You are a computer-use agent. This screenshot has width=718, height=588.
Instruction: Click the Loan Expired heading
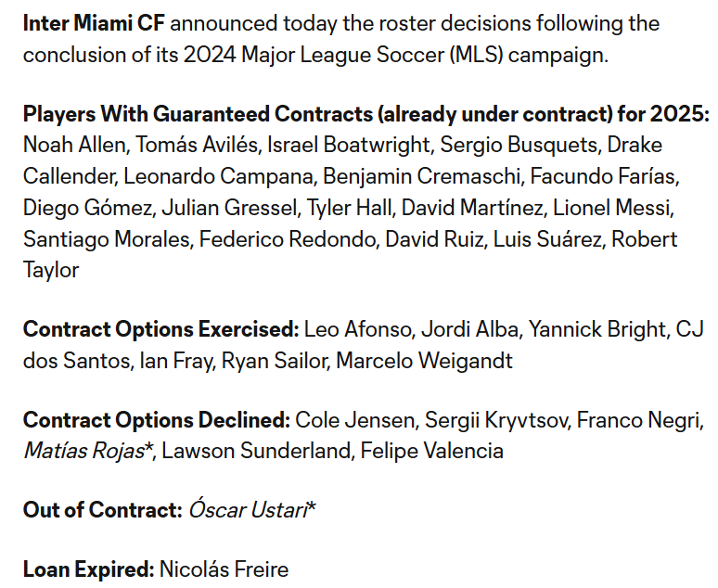tap(87, 569)
